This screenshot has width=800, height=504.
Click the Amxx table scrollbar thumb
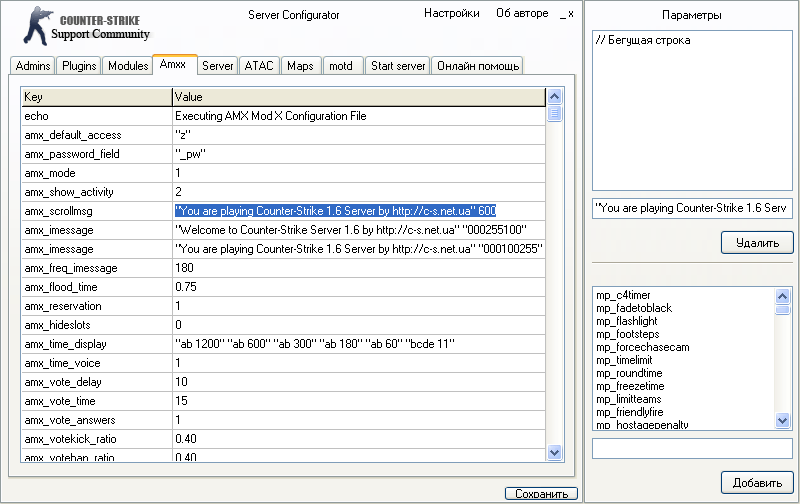coord(554,113)
